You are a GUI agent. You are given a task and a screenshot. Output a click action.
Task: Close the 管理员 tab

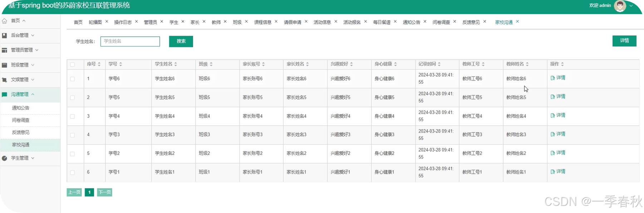[x=162, y=21]
